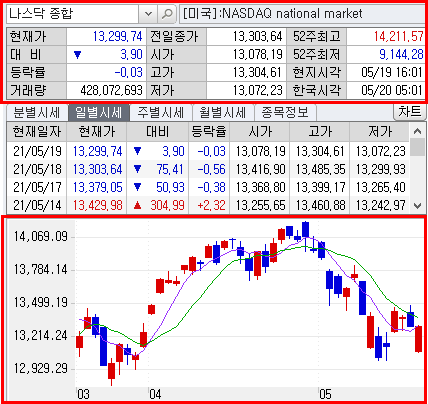Click the magnifier search icon
This screenshot has width=428, height=404.
click(167, 14)
